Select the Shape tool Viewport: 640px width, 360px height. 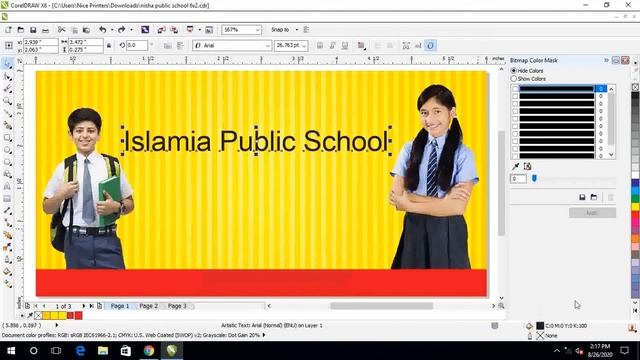point(7,76)
